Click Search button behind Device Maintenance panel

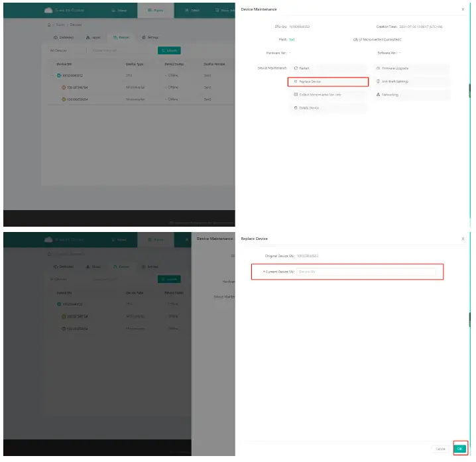click(169, 50)
